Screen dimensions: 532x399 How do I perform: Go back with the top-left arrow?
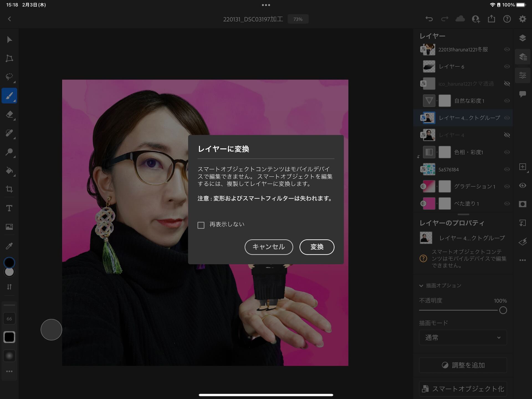pos(9,19)
